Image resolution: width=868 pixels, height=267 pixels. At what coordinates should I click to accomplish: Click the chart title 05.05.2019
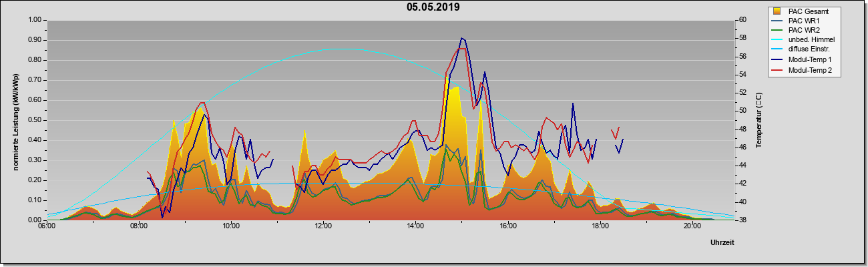click(433, 7)
